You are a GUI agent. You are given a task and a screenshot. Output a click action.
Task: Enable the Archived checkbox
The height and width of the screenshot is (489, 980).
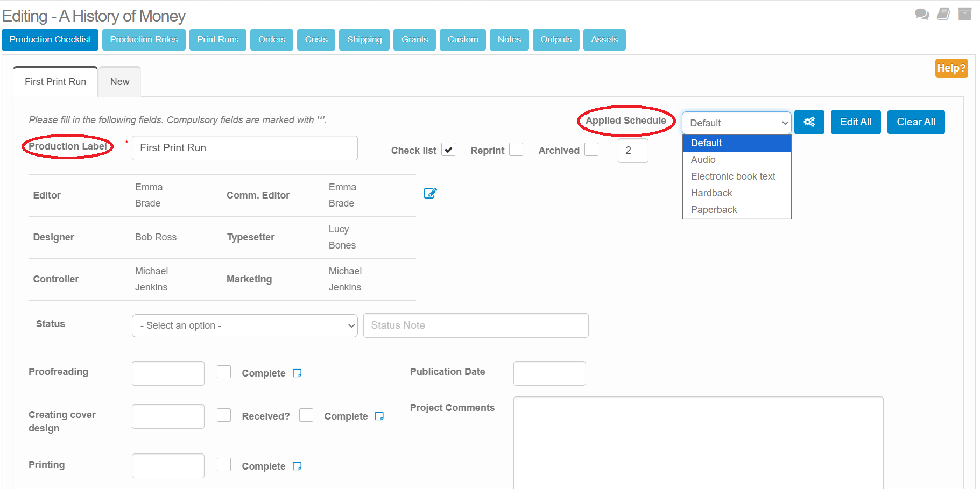pyautogui.click(x=591, y=150)
